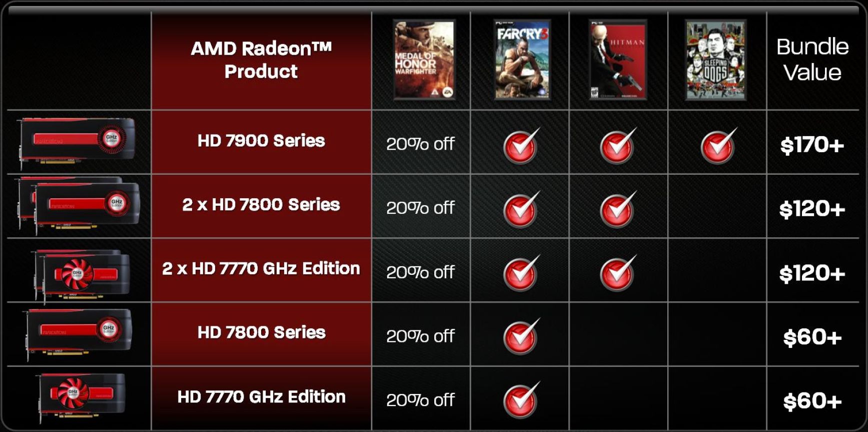Click the Medal of Honor Warfighter cover
The width and height of the screenshot is (868, 432).
tap(424, 60)
